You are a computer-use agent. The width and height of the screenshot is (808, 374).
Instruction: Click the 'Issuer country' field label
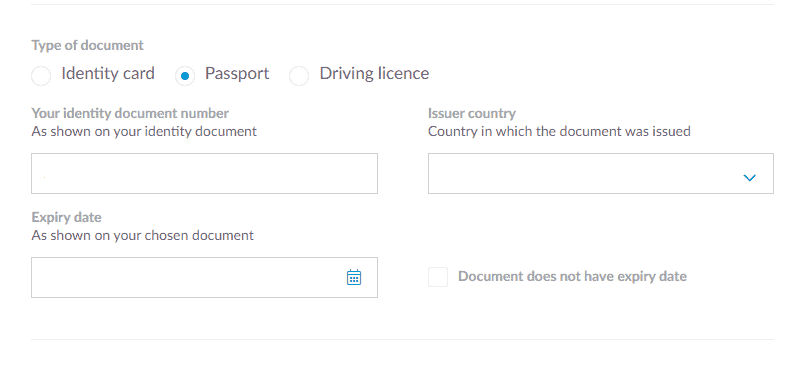click(x=472, y=113)
